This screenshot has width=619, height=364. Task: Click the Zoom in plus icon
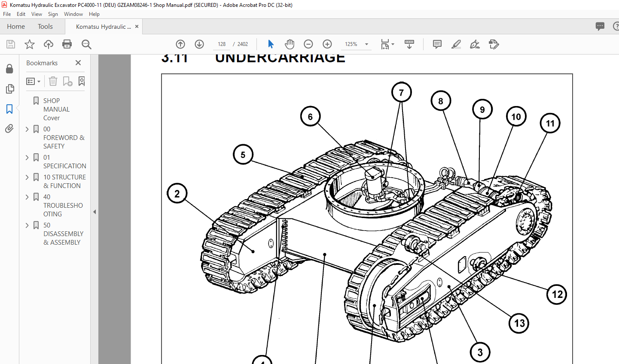(x=327, y=44)
